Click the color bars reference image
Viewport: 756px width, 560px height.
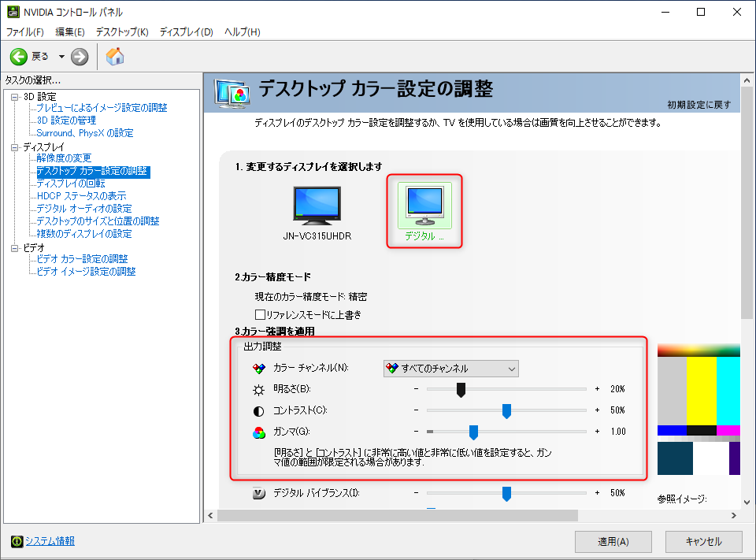(x=699, y=409)
